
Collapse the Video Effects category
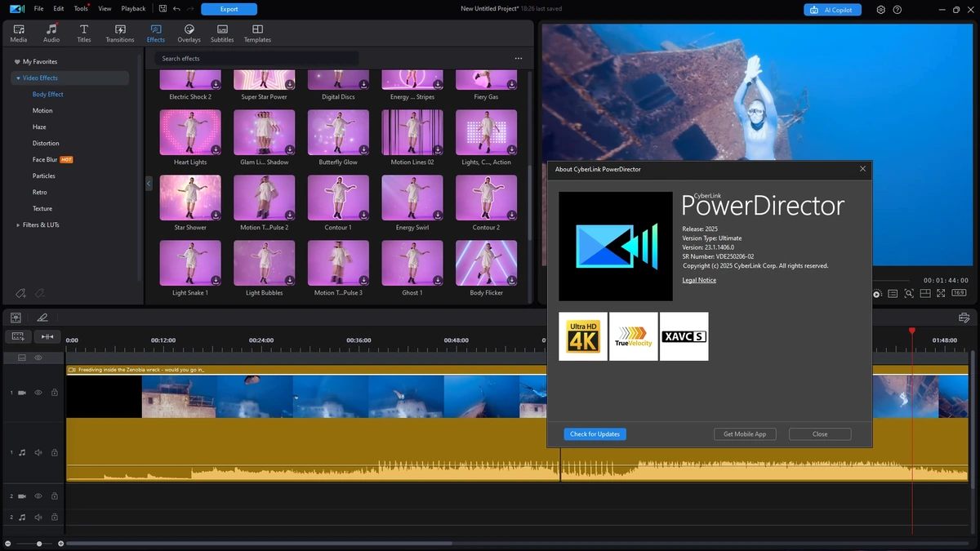tap(18, 78)
